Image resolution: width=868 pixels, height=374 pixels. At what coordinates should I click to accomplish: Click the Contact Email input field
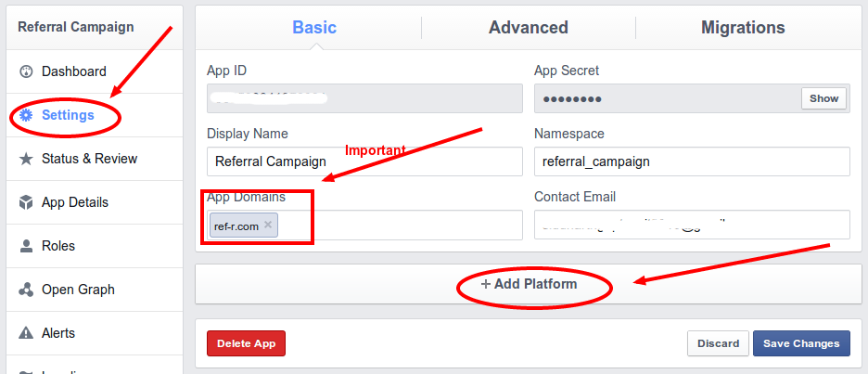point(692,225)
